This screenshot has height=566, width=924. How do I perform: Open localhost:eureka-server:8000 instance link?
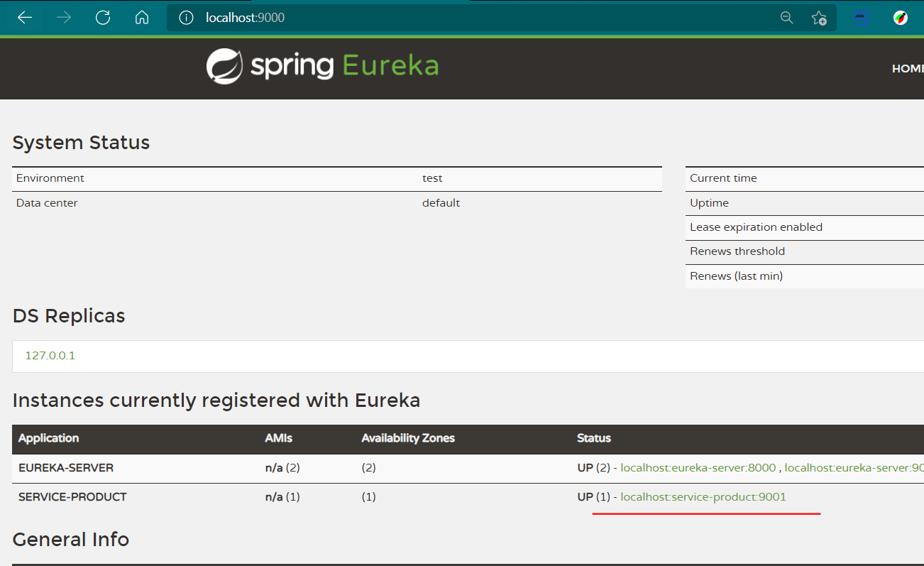[x=698, y=468]
